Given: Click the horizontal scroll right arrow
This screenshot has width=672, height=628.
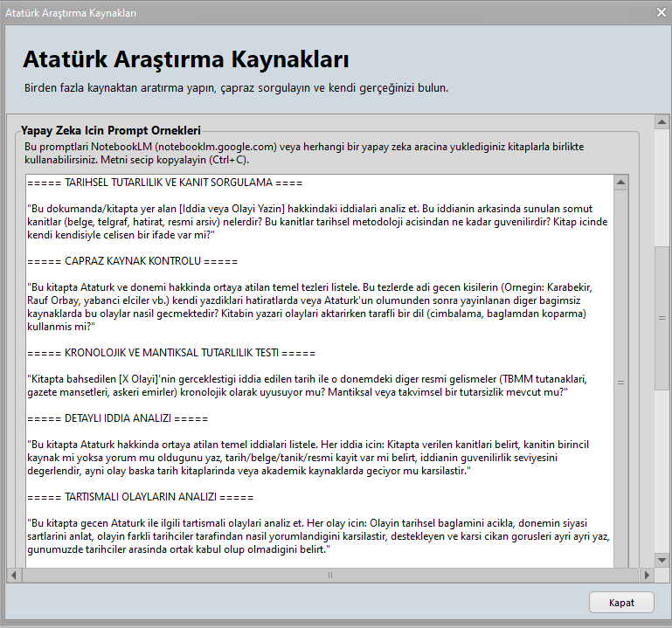Looking at the screenshot, I should (647, 575).
